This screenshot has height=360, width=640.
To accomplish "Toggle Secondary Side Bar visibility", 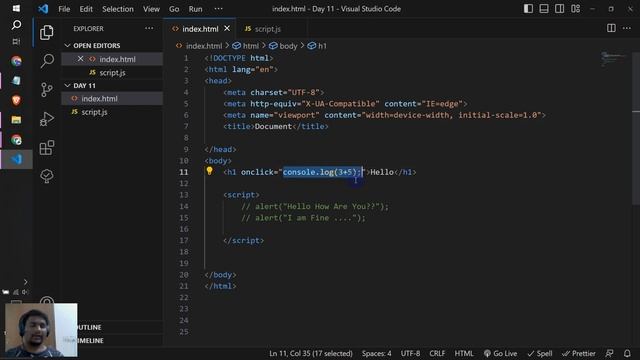I will (x=560, y=9).
